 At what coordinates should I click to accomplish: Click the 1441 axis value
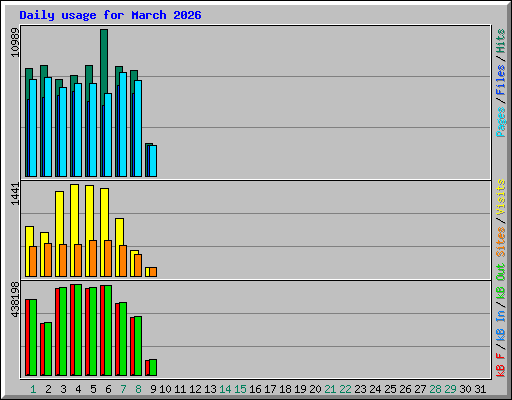pos(15,194)
